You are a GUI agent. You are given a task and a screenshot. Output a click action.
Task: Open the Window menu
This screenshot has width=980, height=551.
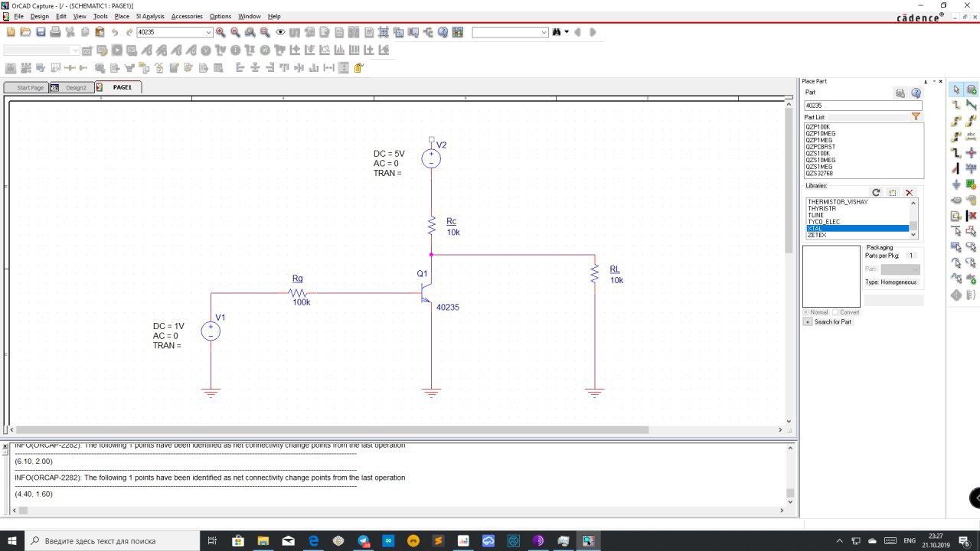[250, 16]
